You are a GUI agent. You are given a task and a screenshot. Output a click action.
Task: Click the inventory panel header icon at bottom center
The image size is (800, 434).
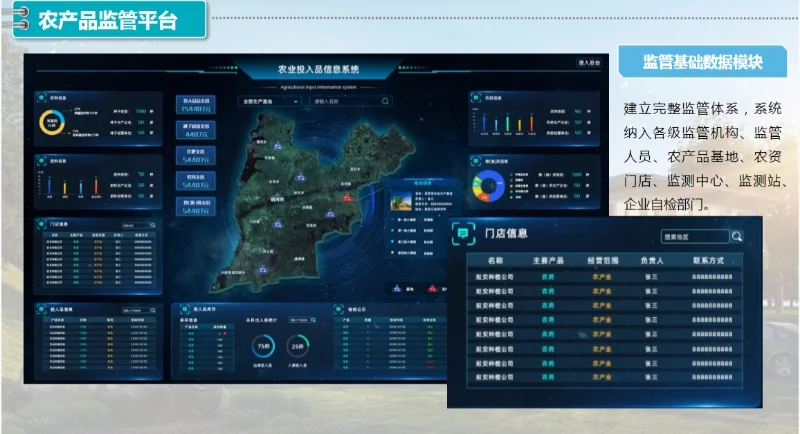point(185,309)
